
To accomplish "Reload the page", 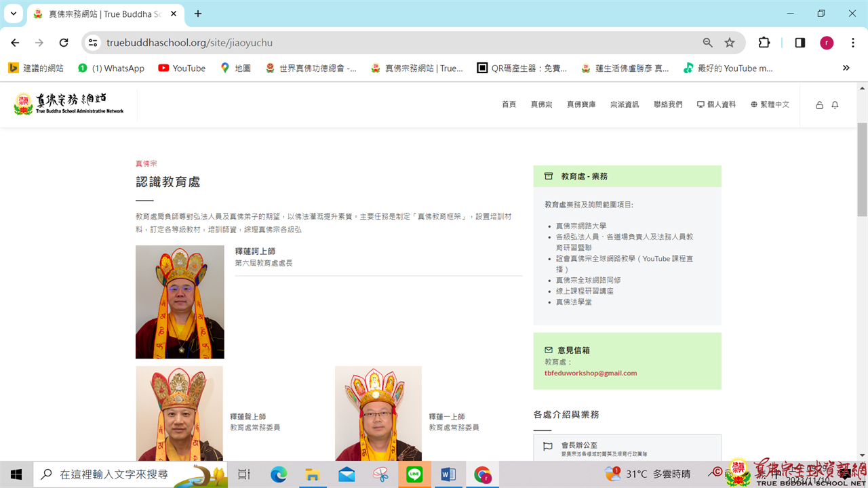I will pos(64,43).
